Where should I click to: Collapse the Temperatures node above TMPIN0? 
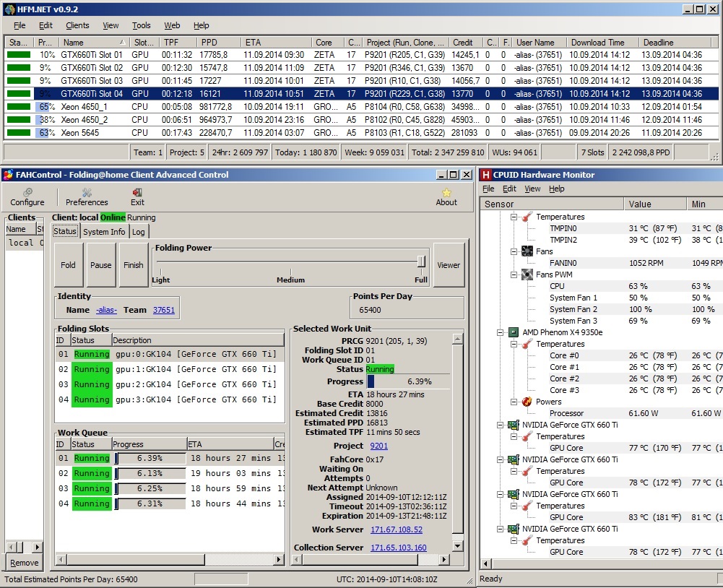tap(514, 217)
